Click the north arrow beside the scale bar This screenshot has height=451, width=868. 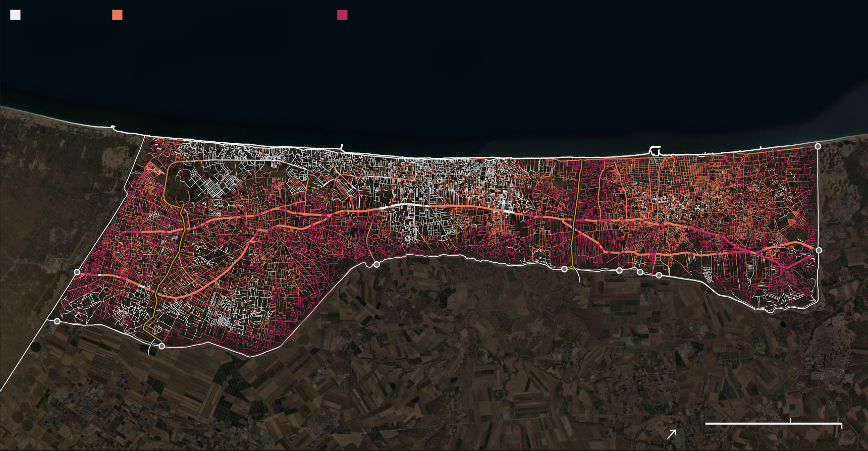pos(671,434)
